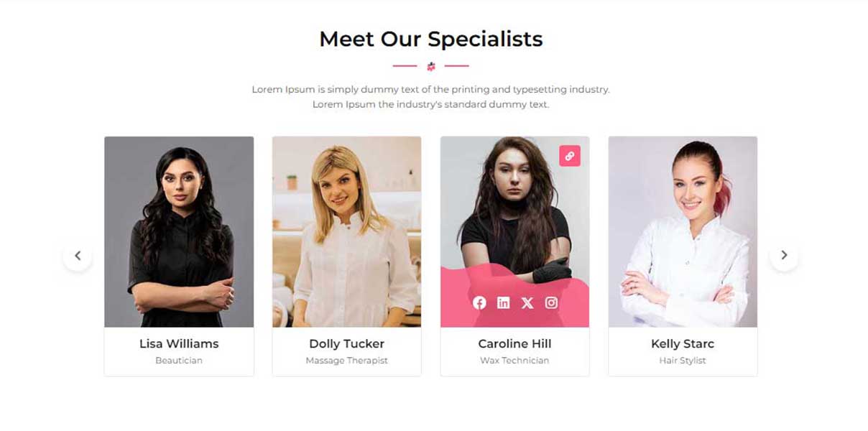Open Caroline Hill profile name link
Viewport: 868px width, 431px height.
[x=514, y=343]
